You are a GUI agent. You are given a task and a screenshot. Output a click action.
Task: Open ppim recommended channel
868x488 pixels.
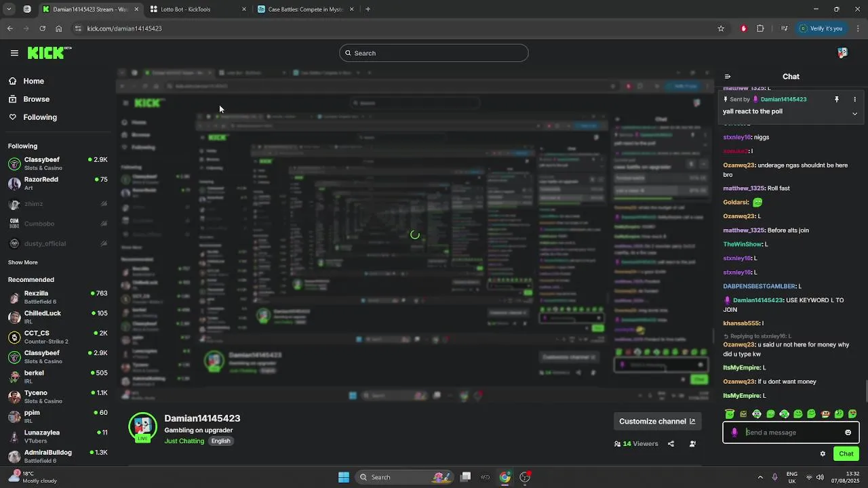(x=58, y=416)
